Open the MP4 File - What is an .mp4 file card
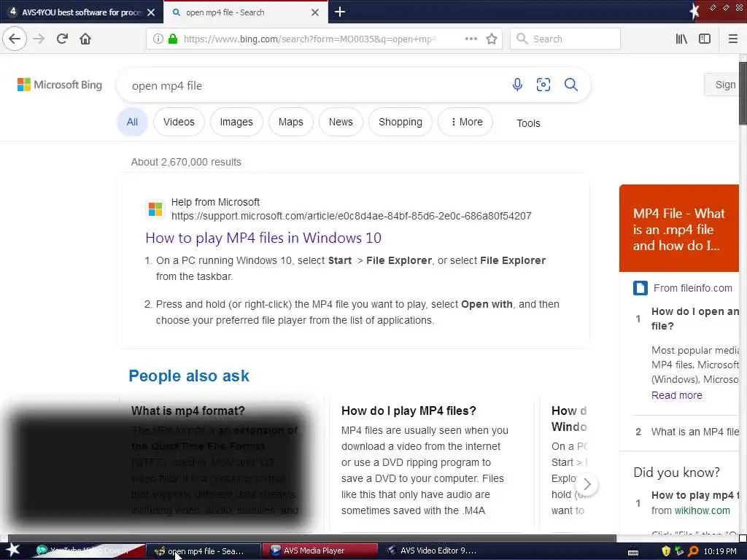The height and width of the screenshot is (560, 747). (x=679, y=228)
